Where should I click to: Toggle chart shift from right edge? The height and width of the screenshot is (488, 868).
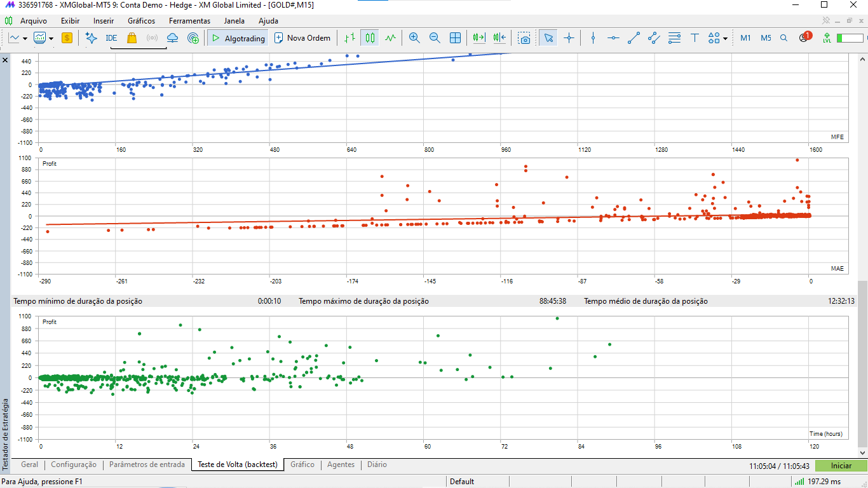coord(499,38)
